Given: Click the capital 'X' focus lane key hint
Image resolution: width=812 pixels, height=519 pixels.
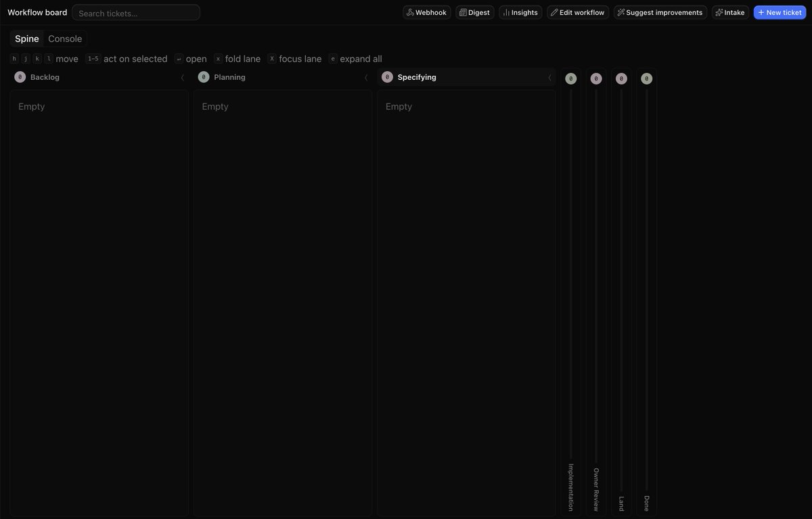Looking at the screenshot, I should (x=272, y=59).
